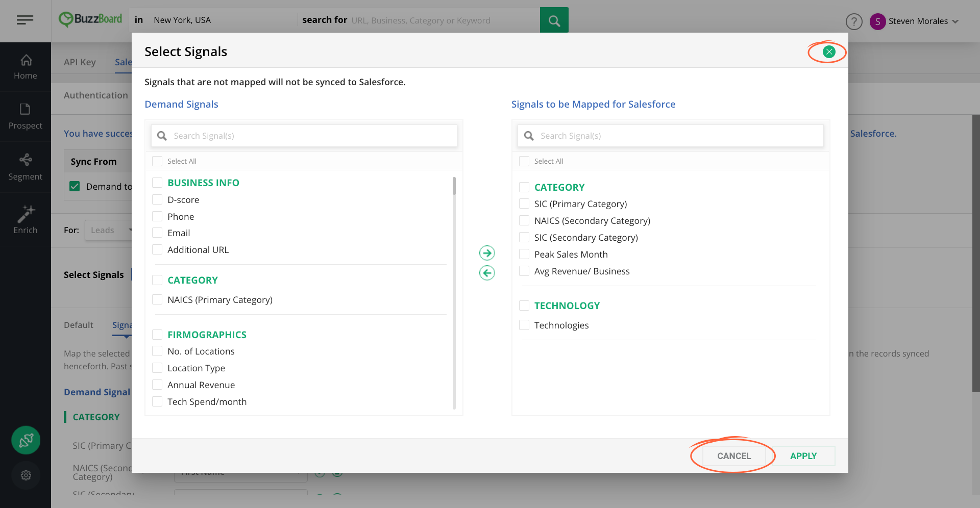Check Select All under Salesforce signals
The width and height of the screenshot is (980, 508).
tap(524, 161)
